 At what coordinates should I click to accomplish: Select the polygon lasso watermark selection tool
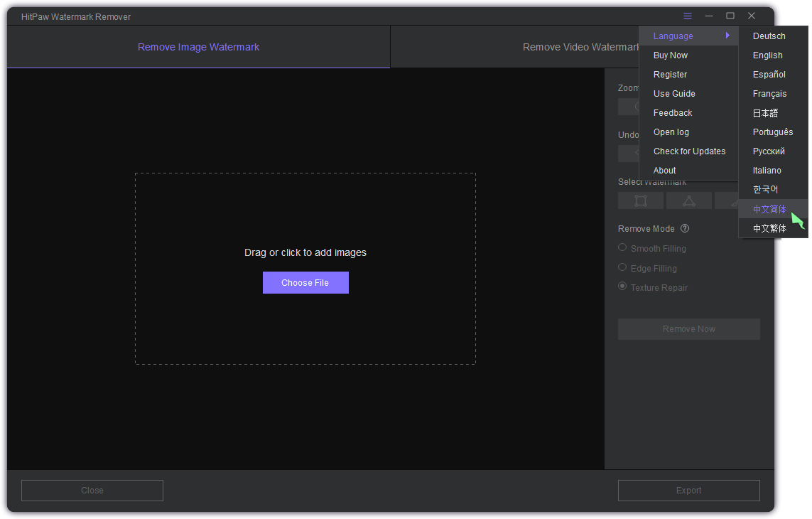[x=688, y=201]
